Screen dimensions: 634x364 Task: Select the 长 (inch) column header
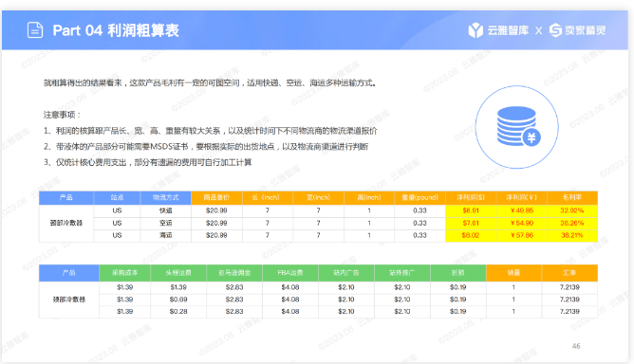268,197
